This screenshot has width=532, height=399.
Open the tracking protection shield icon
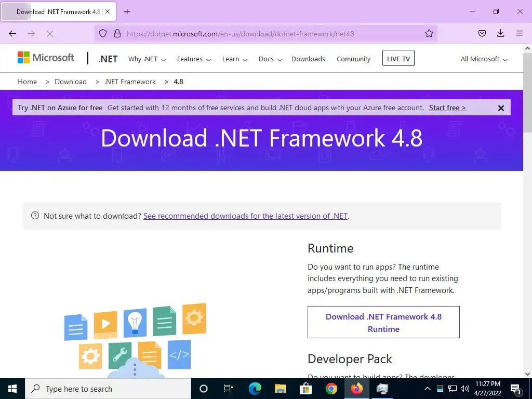point(103,33)
